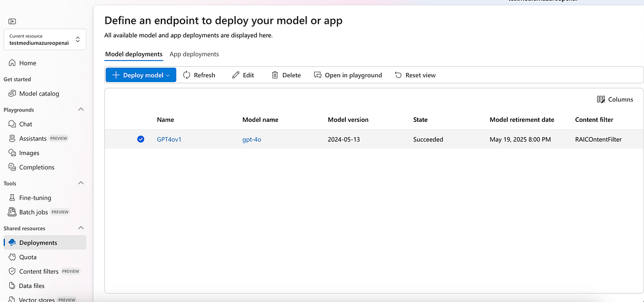Expand the Deploy model dropdown arrow
Screen dimensions: 644x302
point(168,75)
